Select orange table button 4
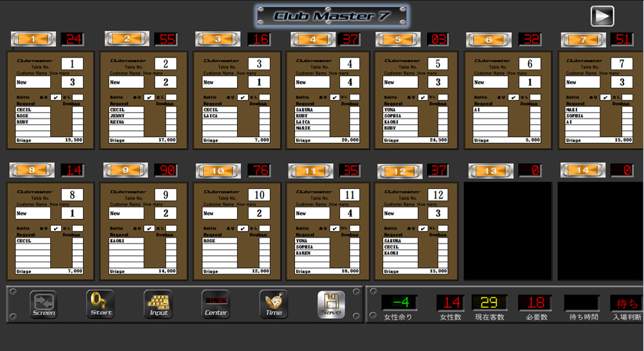The height and width of the screenshot is (351, 644). 312,39
